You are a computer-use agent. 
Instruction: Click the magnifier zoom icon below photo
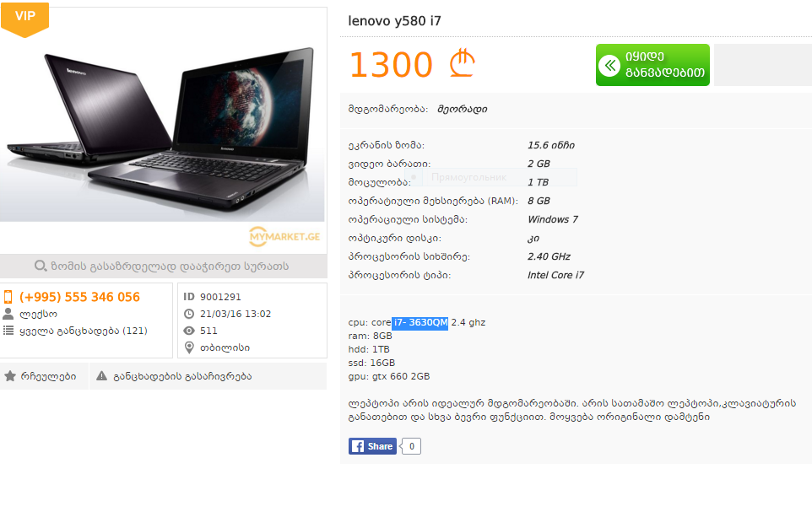[41, 266]
